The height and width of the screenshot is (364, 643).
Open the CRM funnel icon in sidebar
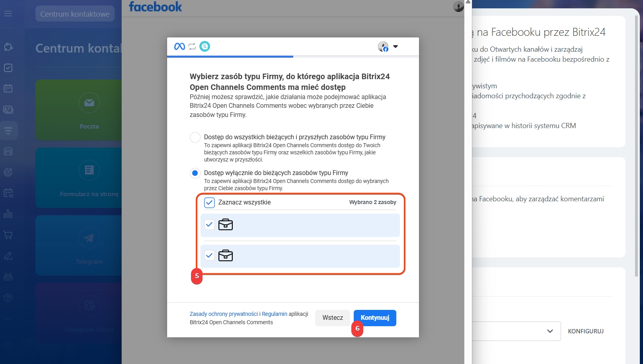(x=8, y=130)
